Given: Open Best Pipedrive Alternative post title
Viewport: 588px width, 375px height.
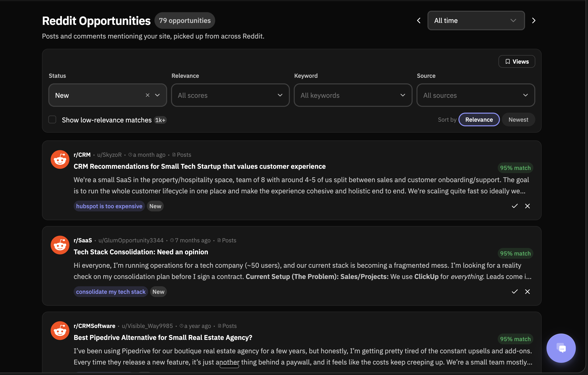Looking at the screenshot, I should pyautogui.click(x=163, y=338).
